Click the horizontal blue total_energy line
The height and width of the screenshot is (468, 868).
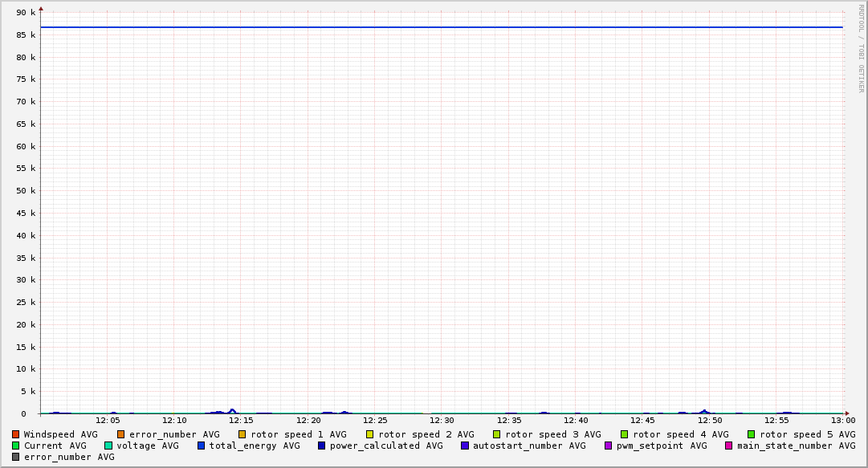pos(442,27)
